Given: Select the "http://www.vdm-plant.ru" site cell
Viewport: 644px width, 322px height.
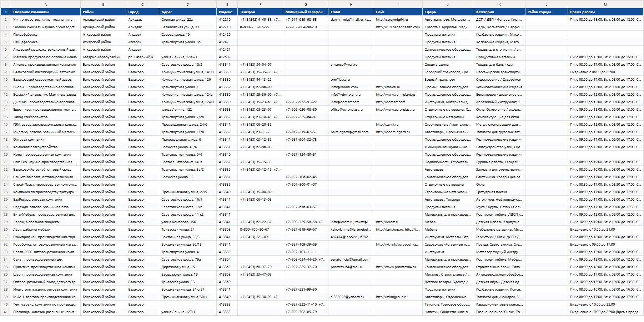Looking at the screenshot, I should click(398, 94).
